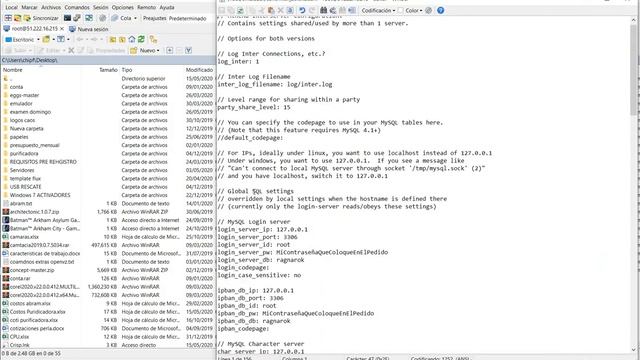Viewport: 640px width, 360px height.
Task: Click the find binoculars icon in editor toolbar
Action: (x=323, y=10)
